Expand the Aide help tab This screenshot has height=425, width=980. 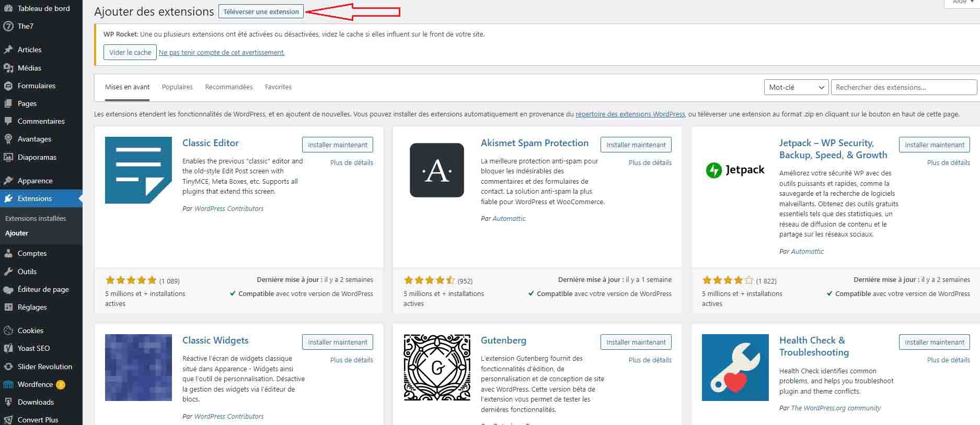click(962, 3)
